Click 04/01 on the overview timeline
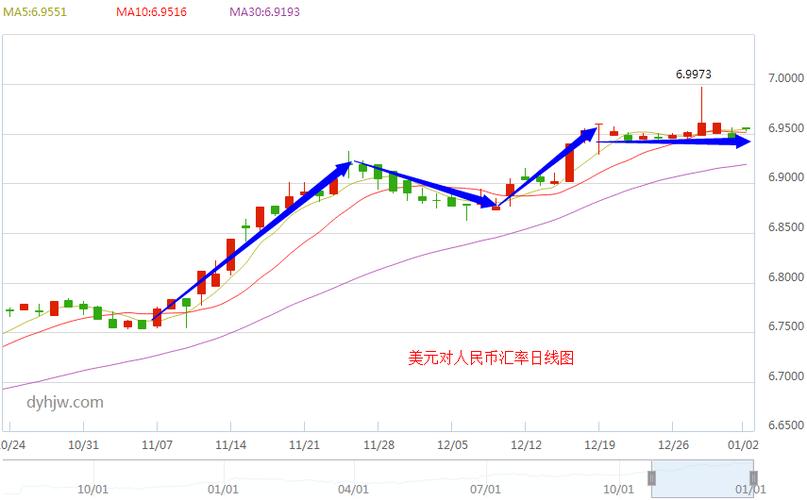Screen dimensions: 807x500 pos(353,489)
